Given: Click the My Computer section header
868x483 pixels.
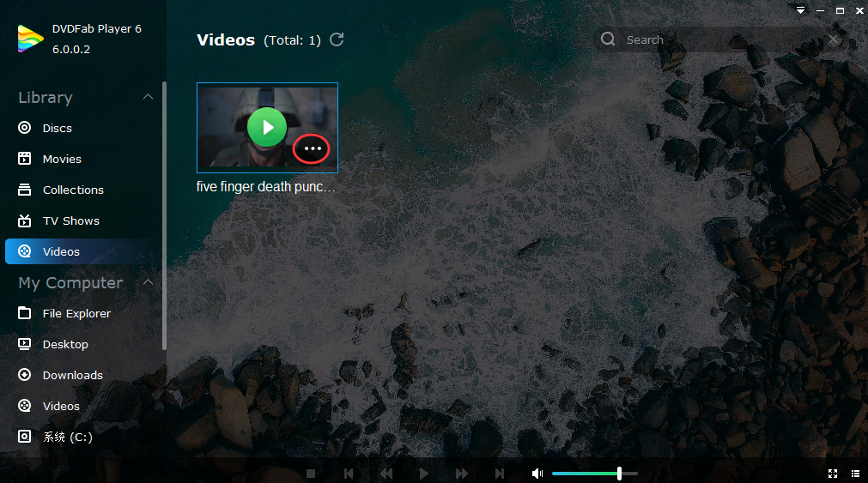Looking at the screenshot, I should pos(70,283).
